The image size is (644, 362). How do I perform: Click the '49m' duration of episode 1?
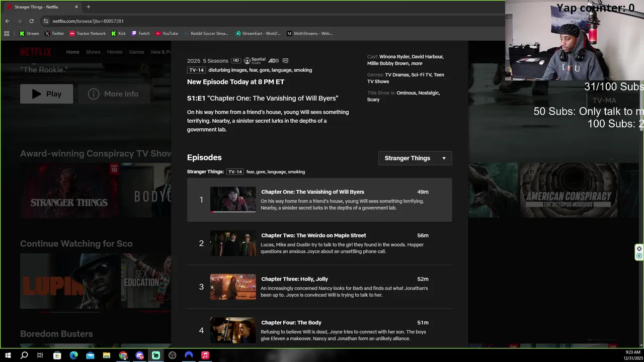coord(423,192)
